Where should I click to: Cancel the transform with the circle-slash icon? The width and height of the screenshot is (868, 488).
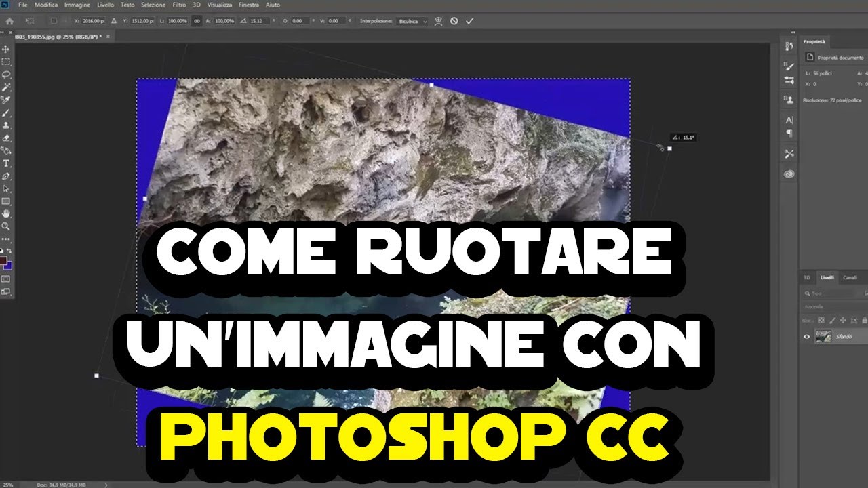pos(454,21)
